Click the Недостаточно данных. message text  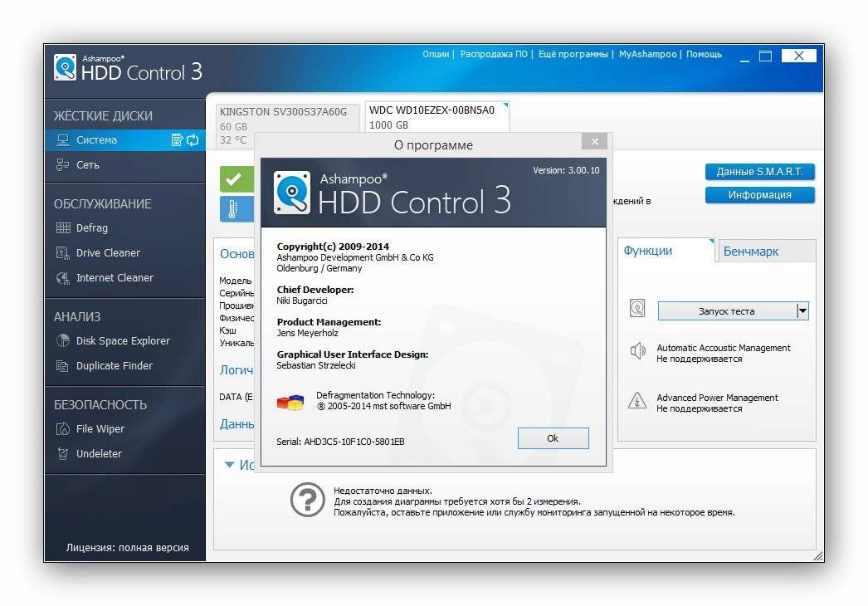coord(383,491)
